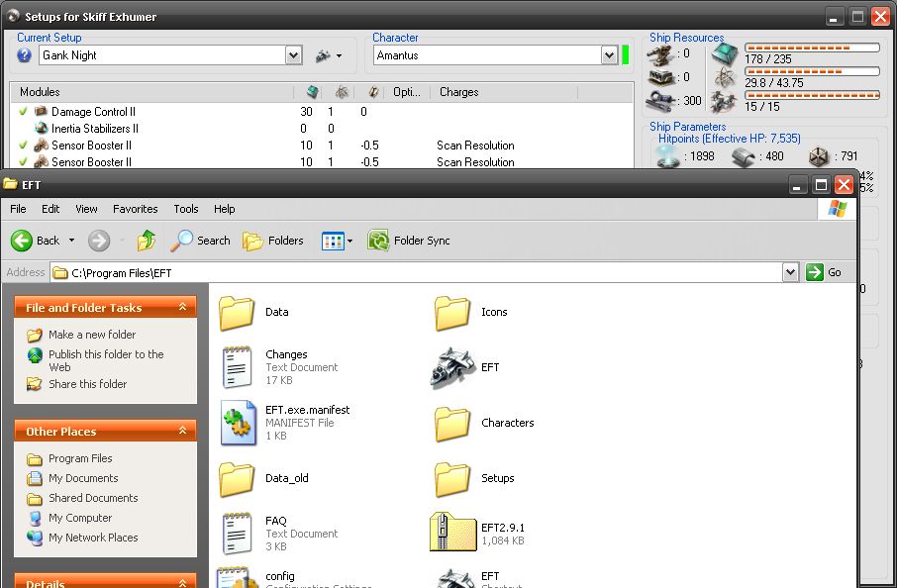
Task: Click the armor hitpoints icon
Action: tap(744, 156)
